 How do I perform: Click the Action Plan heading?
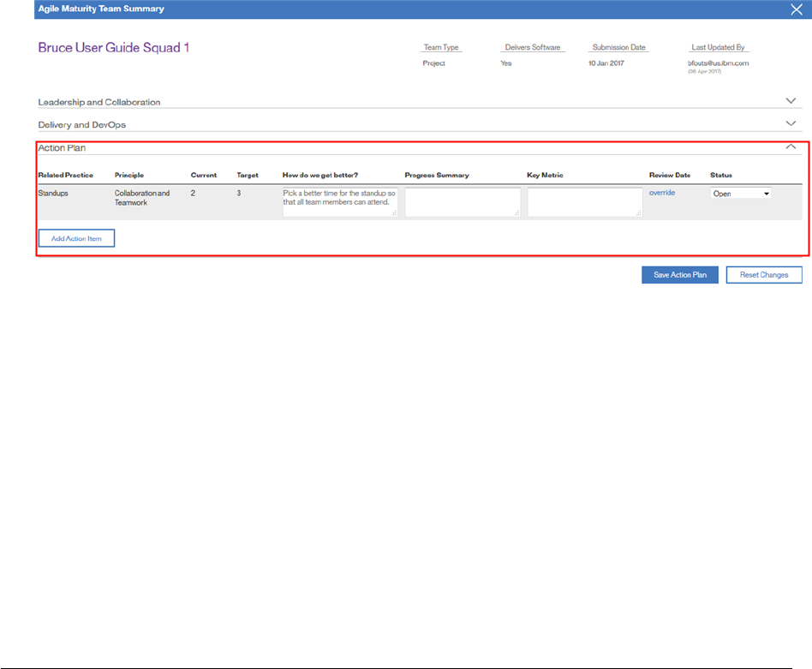pos(62,148)
